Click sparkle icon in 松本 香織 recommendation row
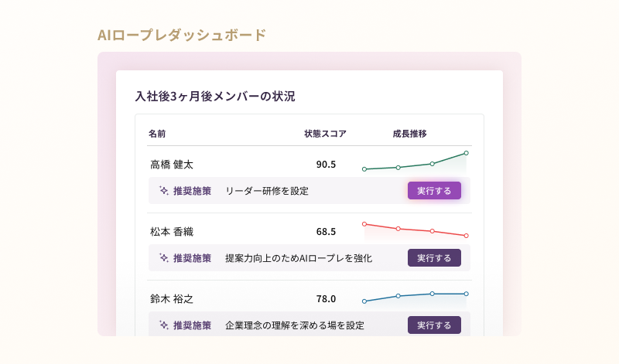619x364 pixels. point(164,257)
